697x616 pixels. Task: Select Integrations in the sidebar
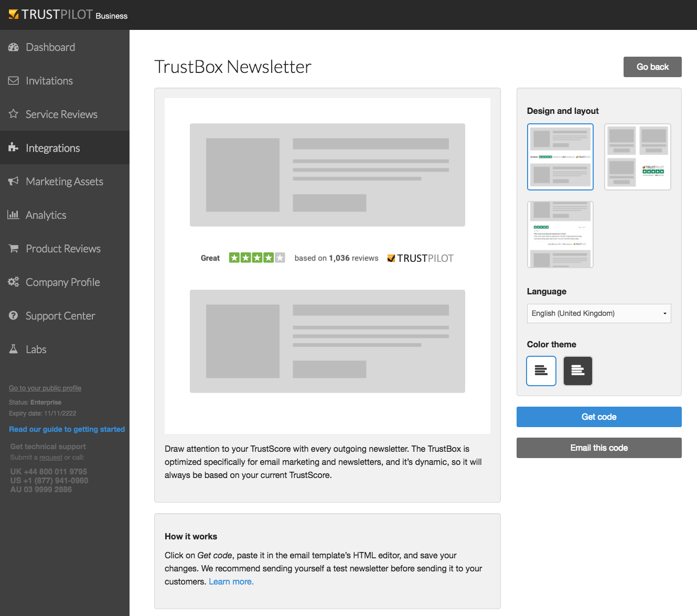click(65, 148)
